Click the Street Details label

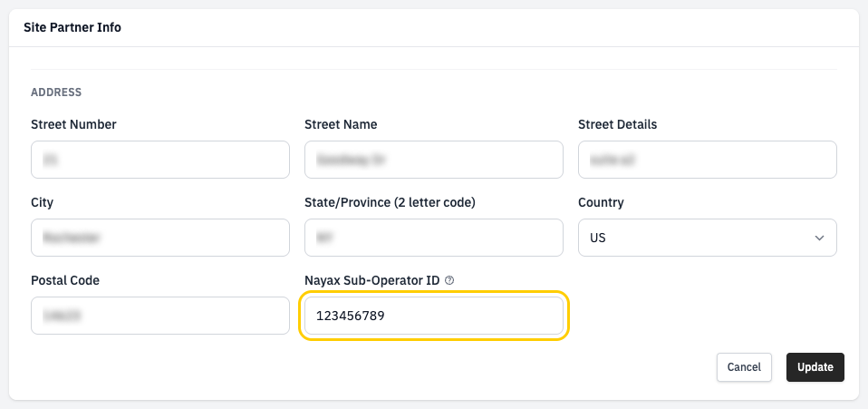pyautogui.click(x=618, y=125)
